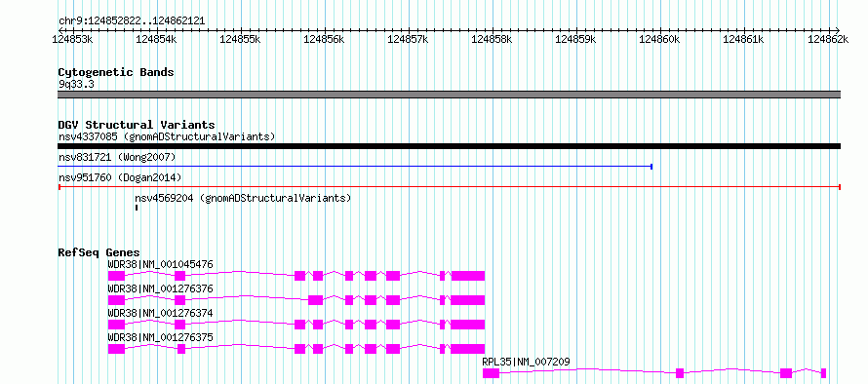
Task: Select the DGV Structural Variants track title
Action: tap(137, 125)
